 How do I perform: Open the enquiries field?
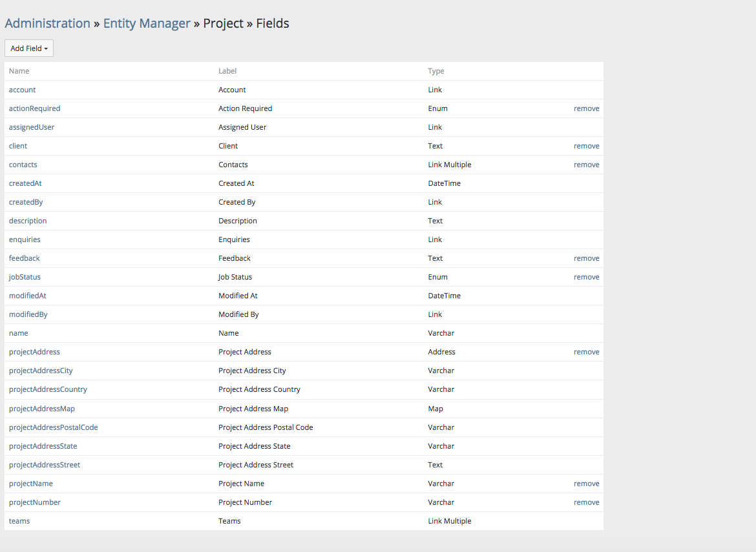coord(25,240)
